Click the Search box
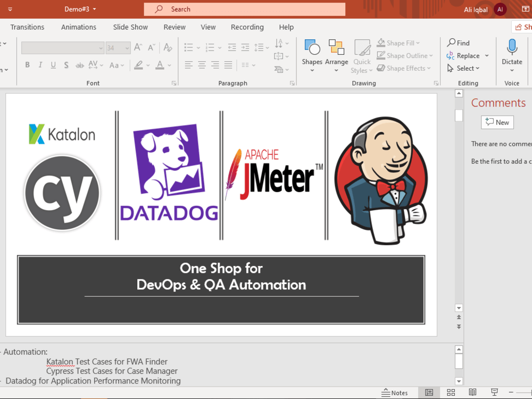This screenshot has width=532, height=399. 244,9
